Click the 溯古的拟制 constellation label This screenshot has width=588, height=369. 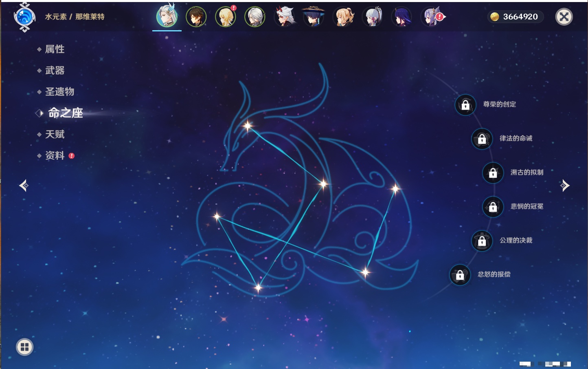tap(527, 172)
